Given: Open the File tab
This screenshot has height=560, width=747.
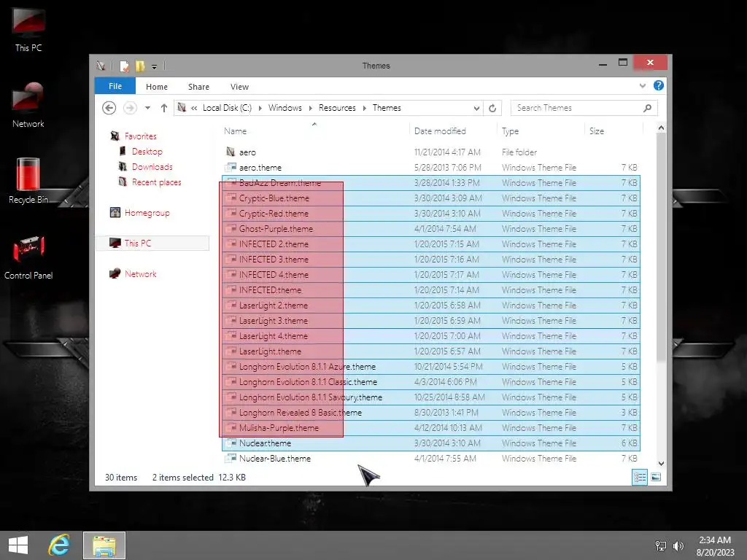Looking at the screenshot, I should 115,86.
